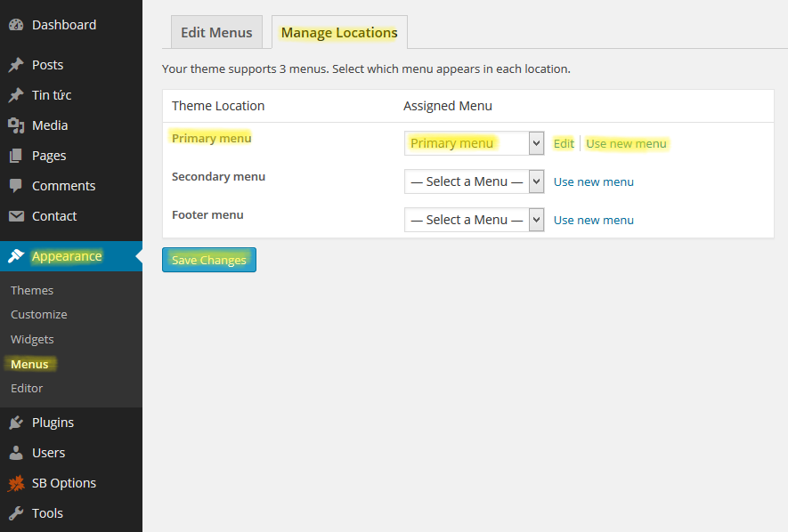This screenshot has height=532, width=788.
Task: Click the Users person icon
Action: 16,453
